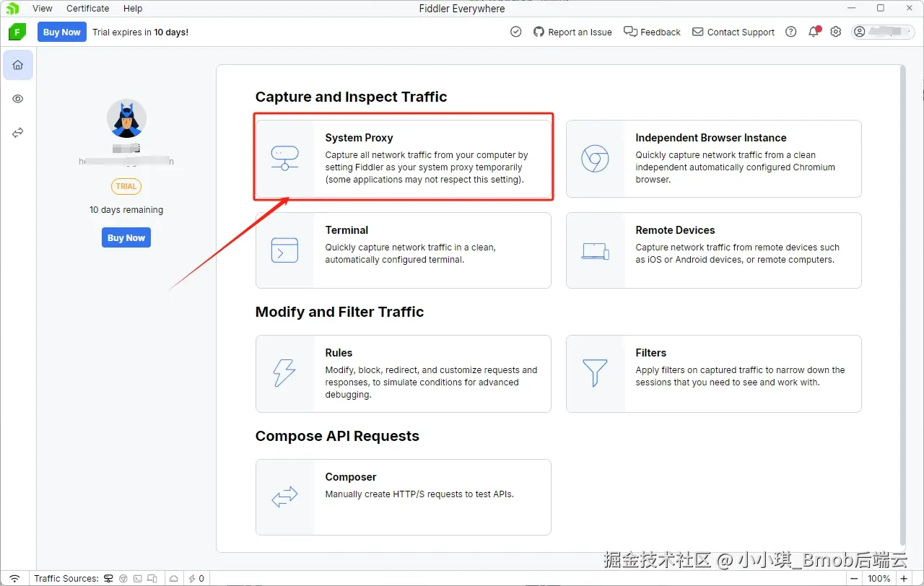Click the user avatar picture
The width and height of the screenshot is (924, 586).
(x=126, y=118)
